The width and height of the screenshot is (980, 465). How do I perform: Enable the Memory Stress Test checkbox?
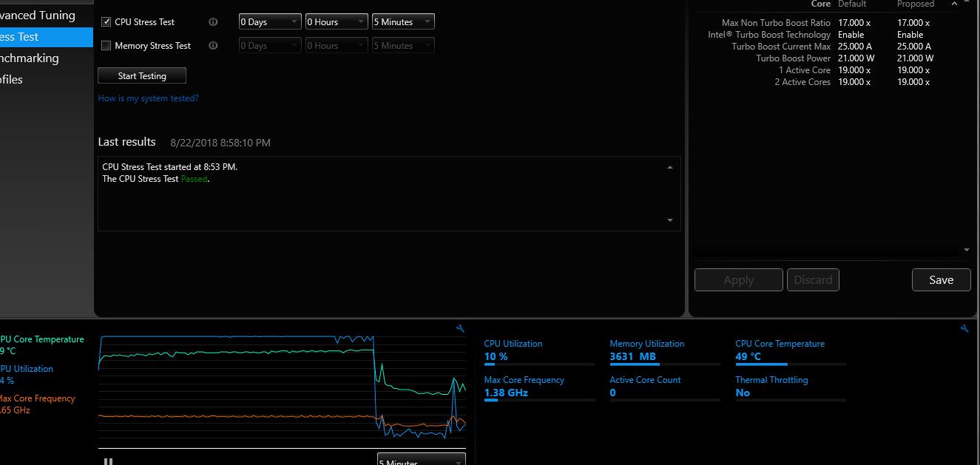point(107,46)
